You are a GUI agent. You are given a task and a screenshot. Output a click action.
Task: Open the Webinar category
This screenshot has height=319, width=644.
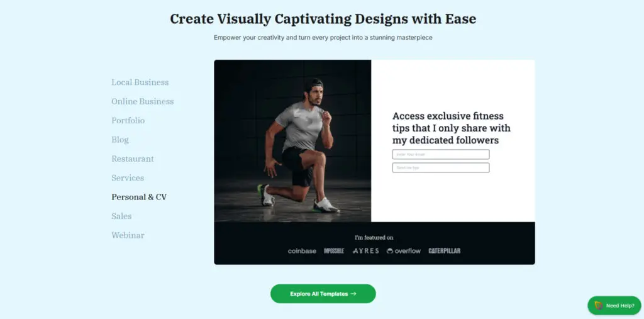click(x=128, y=235)
